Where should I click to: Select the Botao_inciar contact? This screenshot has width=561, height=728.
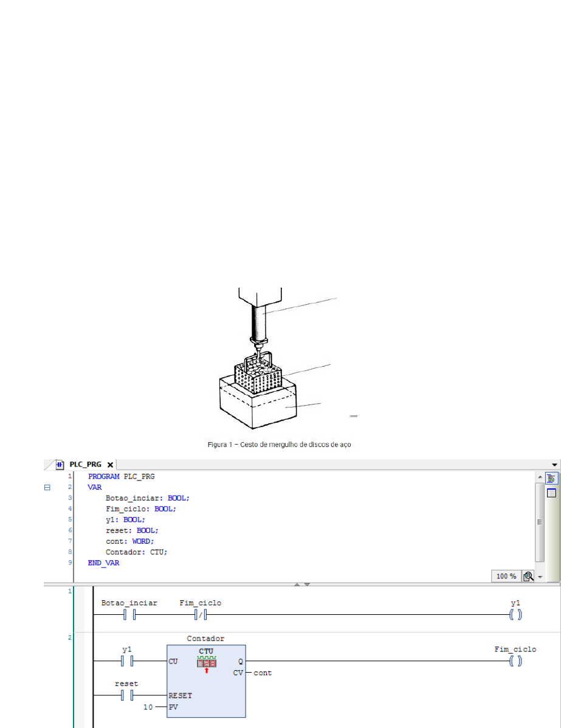(x=129, y=615)
